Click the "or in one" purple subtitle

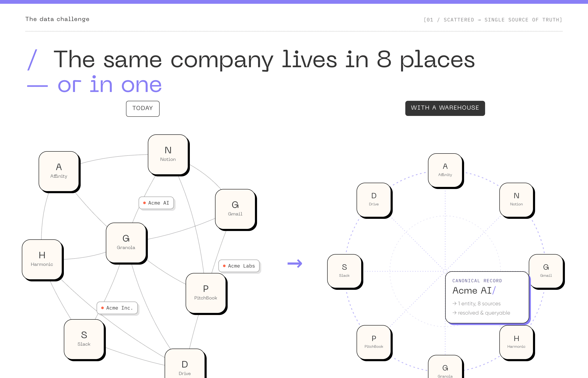pyautogui.click(x=109, y=84)
